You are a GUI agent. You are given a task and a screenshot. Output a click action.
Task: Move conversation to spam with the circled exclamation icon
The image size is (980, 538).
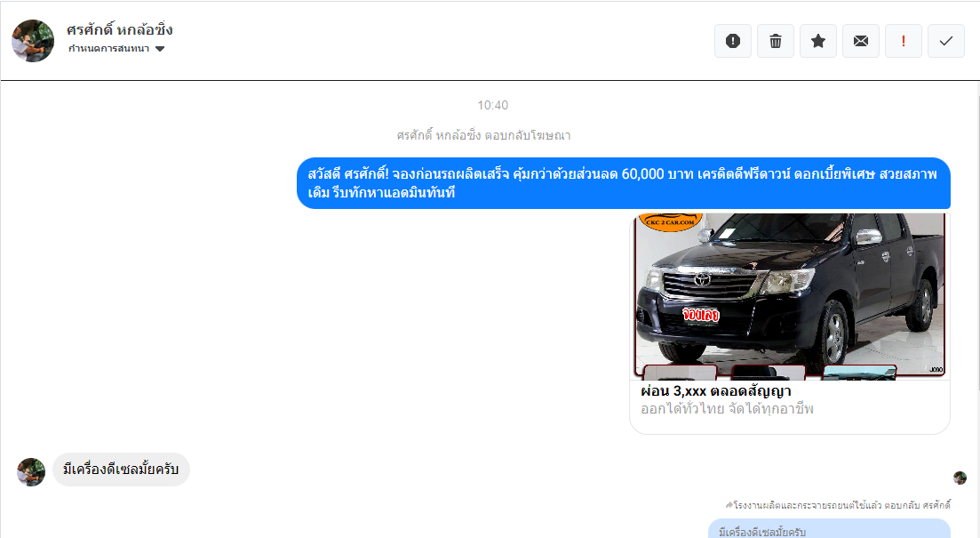733,41
